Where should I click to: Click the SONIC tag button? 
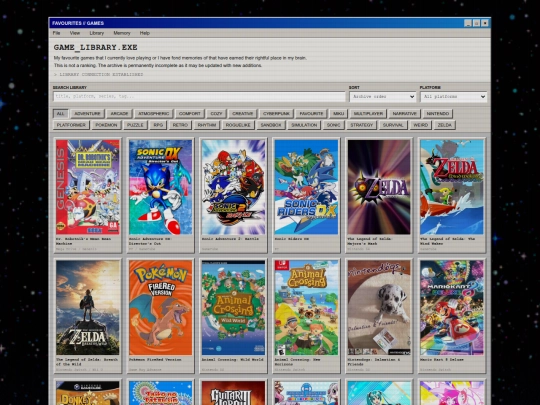(x=333, y=125)
